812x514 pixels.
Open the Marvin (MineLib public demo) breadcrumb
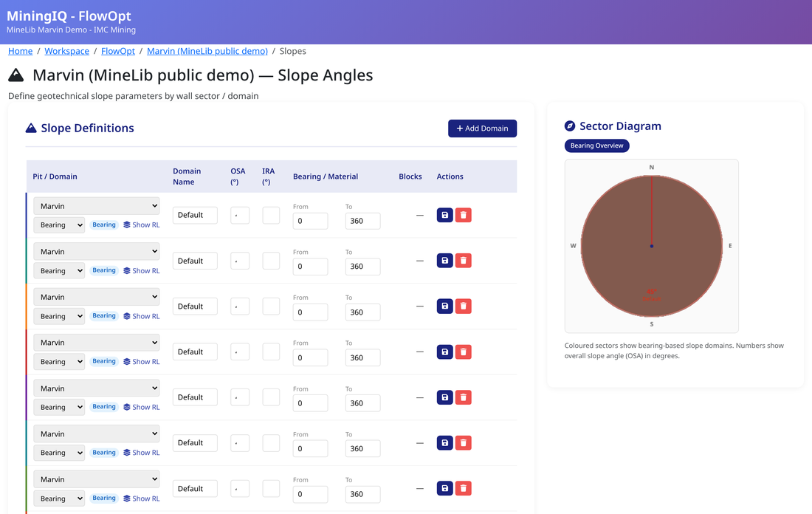(x=207, y=51)
